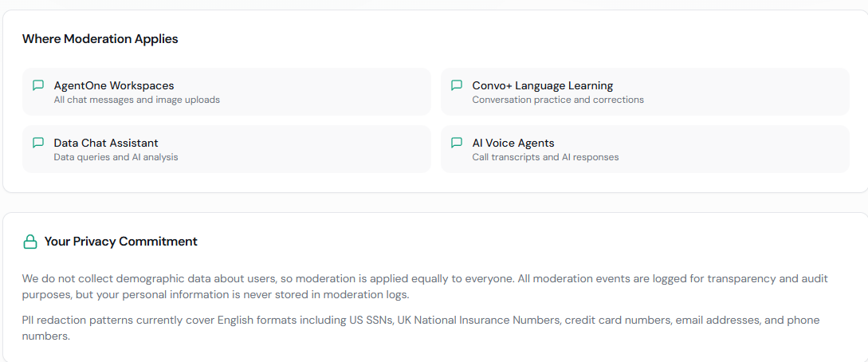Select the AI Voice Agents title
868x362 pixels.
pyautogui.click(x=513, y=143)
